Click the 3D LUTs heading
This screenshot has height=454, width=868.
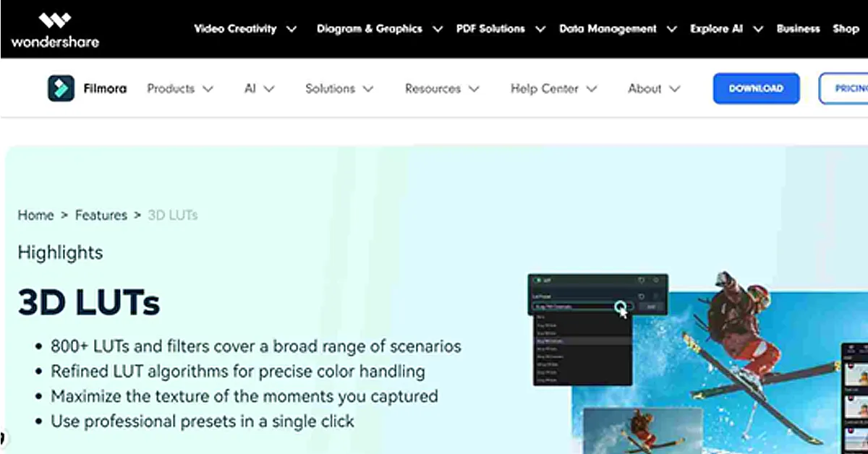point(88,302)
